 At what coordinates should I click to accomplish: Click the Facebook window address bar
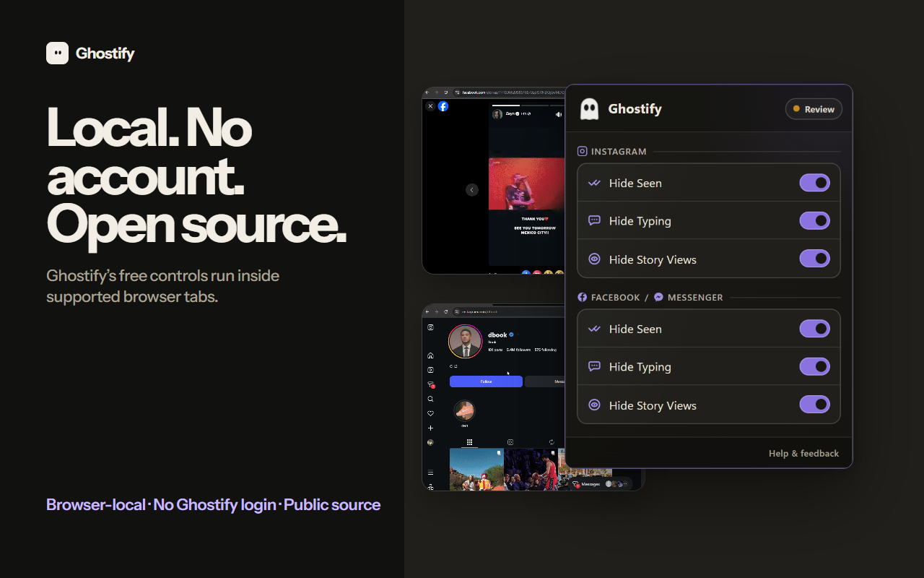coord(510,92)
